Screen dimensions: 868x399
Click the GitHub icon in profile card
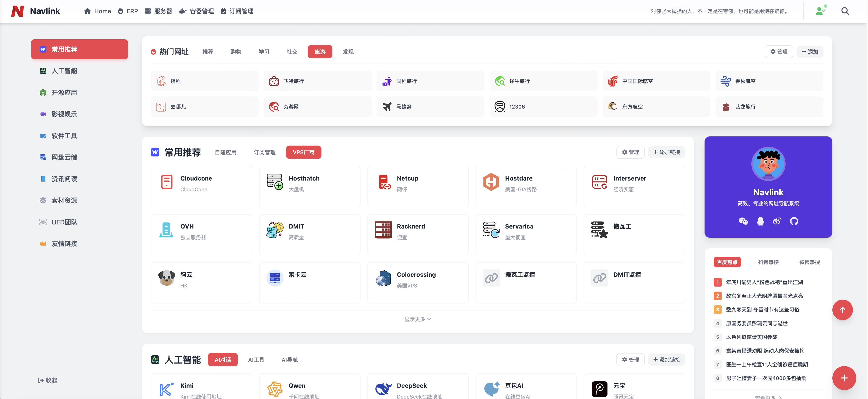794,221
